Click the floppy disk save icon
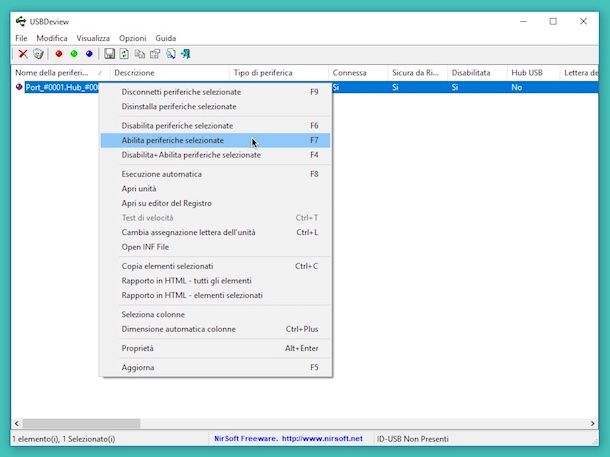This screenshot has width=610, height=457. pyautogui.click(x=109, y=54)
